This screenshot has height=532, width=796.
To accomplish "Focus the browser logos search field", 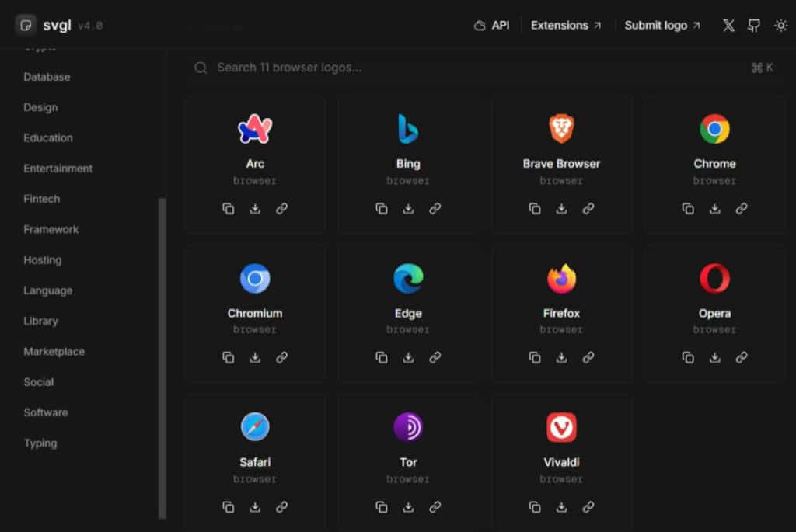I will point(466,68).
